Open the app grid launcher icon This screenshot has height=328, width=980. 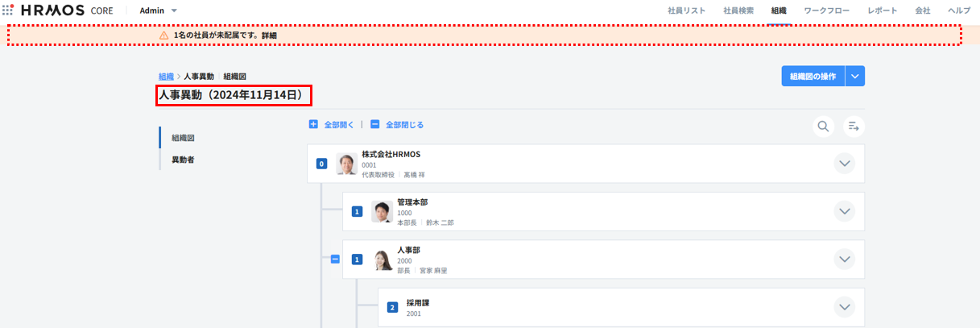coord(8,10)
